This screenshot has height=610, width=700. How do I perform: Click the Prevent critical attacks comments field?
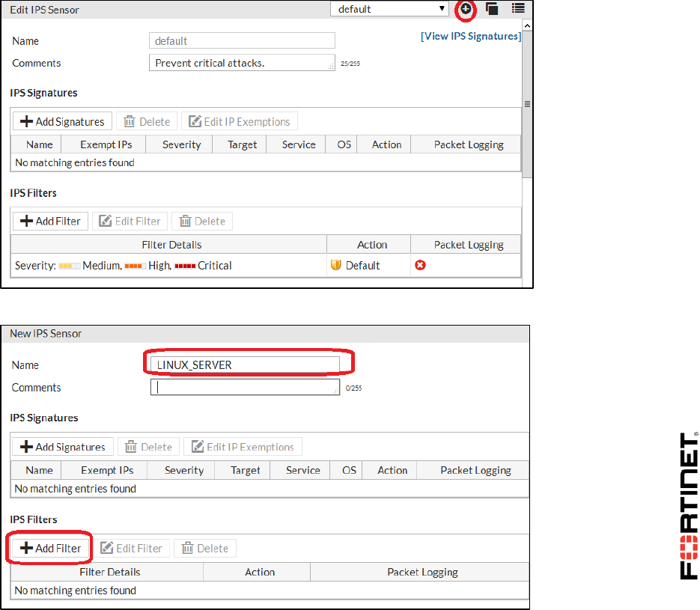[x=242, y=63]
